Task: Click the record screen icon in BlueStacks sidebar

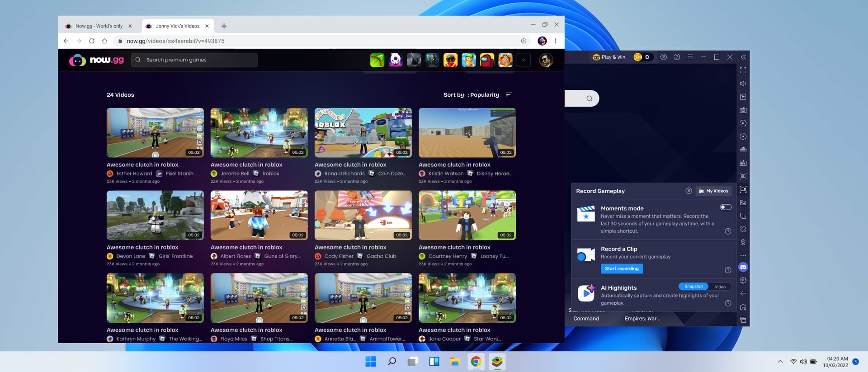Action: pyautogui.click(x=743, y=189)
